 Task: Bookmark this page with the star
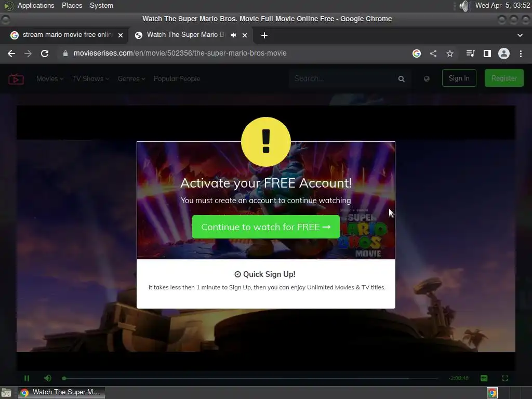click(450, 54)
